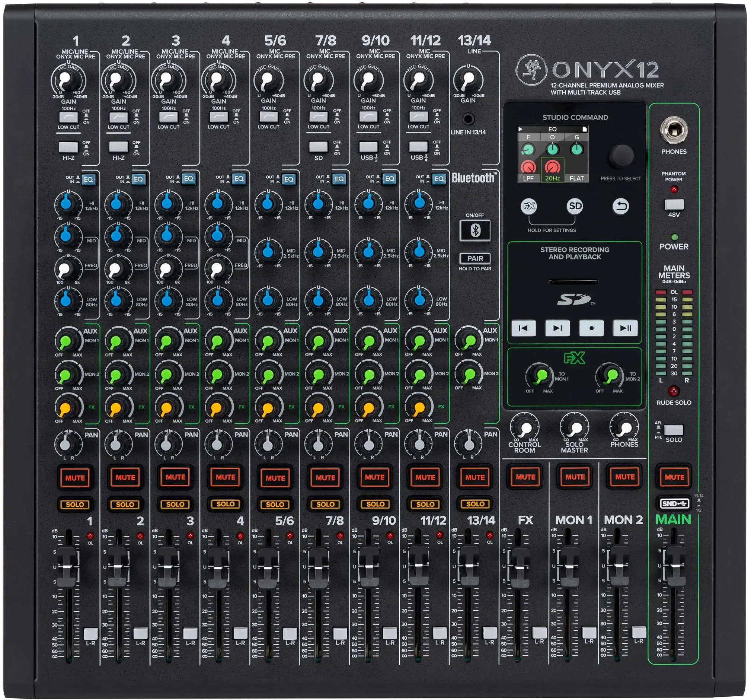Toggle channel 3 low cut switch

pos(169,117)
